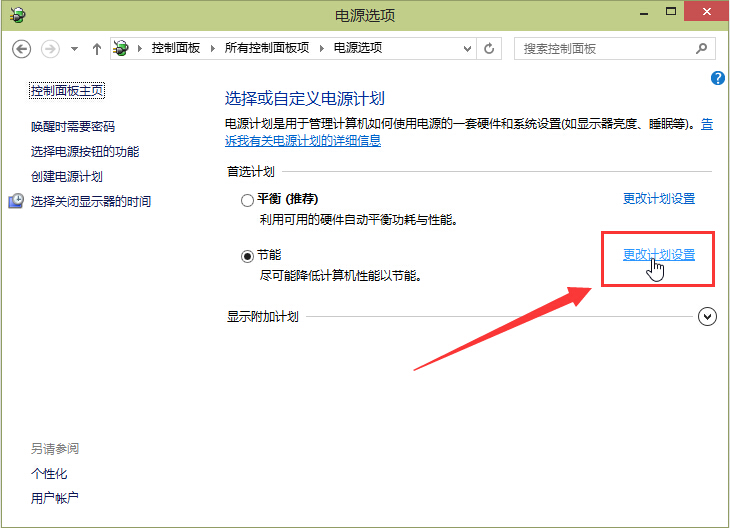Click 更改计划设置 for the 节能 plan
This screenshot has width=730, height=528.
tap(658, 255)
